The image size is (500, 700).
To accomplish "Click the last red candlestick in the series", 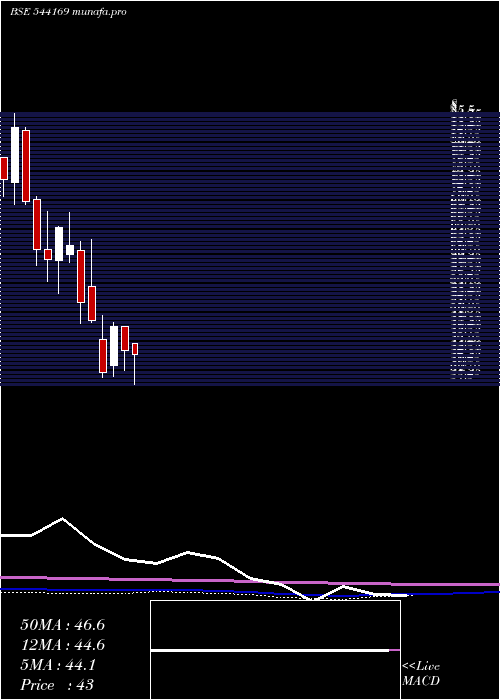I will pyautogui.click(x=135, y=349).
